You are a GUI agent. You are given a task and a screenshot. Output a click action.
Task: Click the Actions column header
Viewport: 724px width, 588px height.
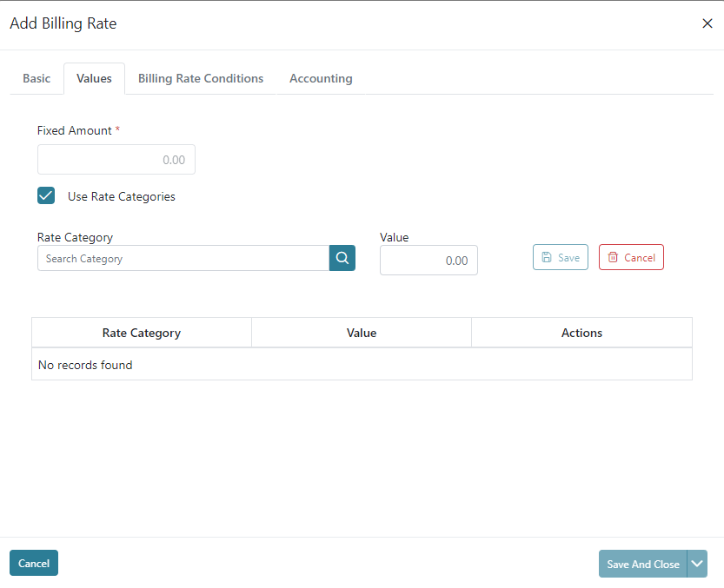pyautogui.click(x=581, y=333)
